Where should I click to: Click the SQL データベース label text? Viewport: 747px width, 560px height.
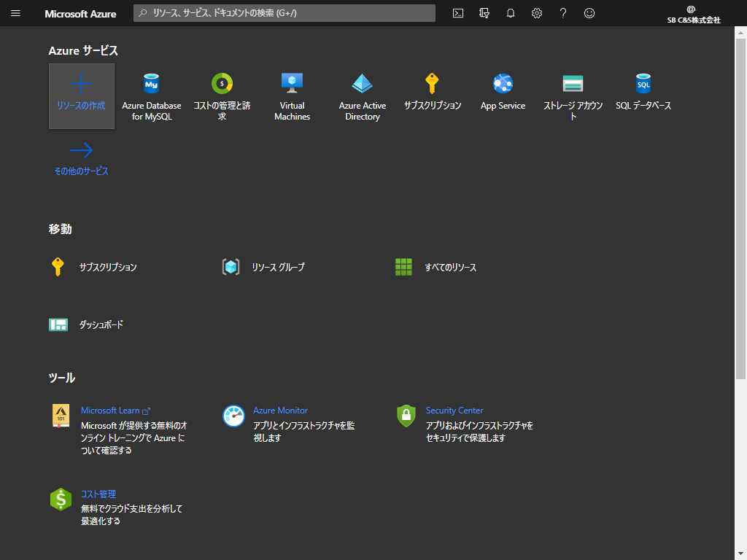643,106
